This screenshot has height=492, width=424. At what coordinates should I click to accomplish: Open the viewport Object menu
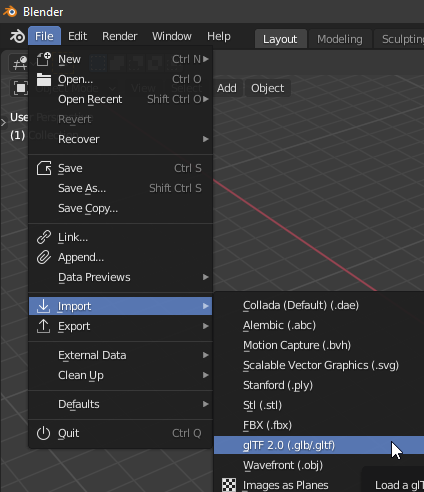tap(268, 88)
